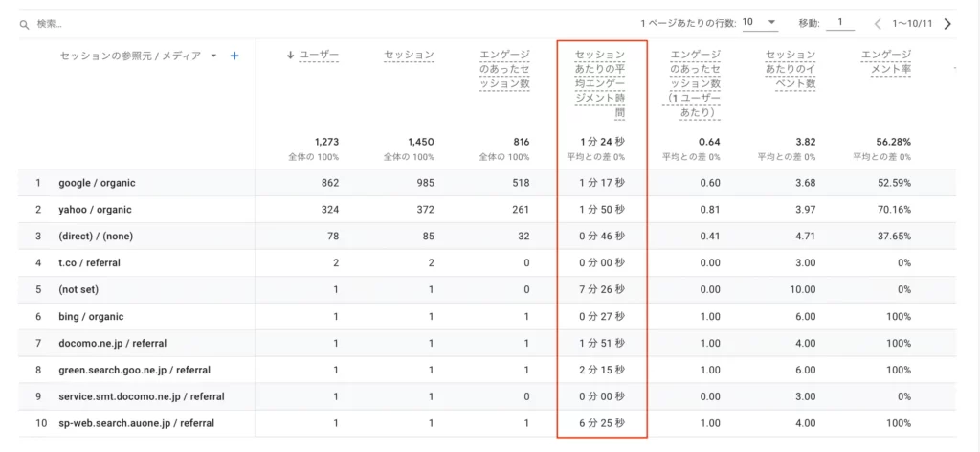Image resolution: width=980 pixels, height=452 pixels.
Task: Go to previous page with left chevron
Action: 878,24
